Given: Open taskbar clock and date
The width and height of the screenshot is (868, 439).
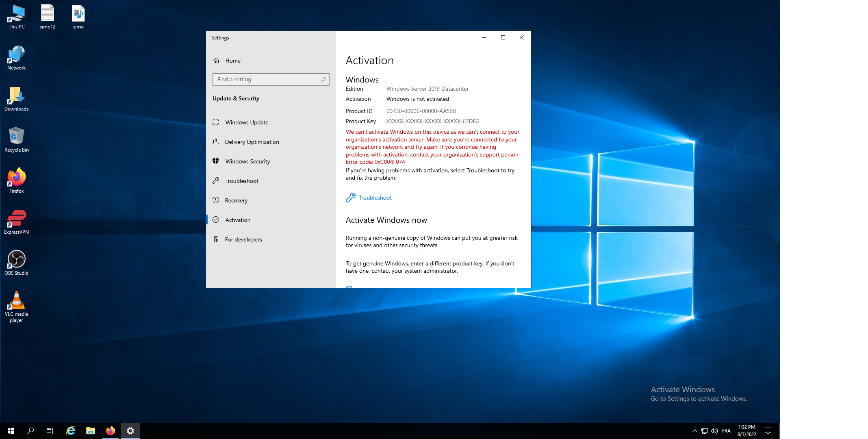Looking at the screenshot, I should point(747,431).
